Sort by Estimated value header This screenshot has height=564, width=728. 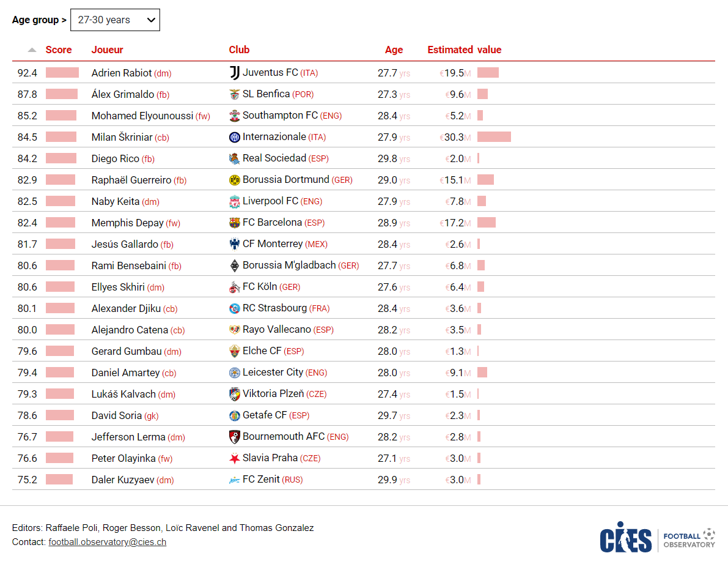[465, 50]
